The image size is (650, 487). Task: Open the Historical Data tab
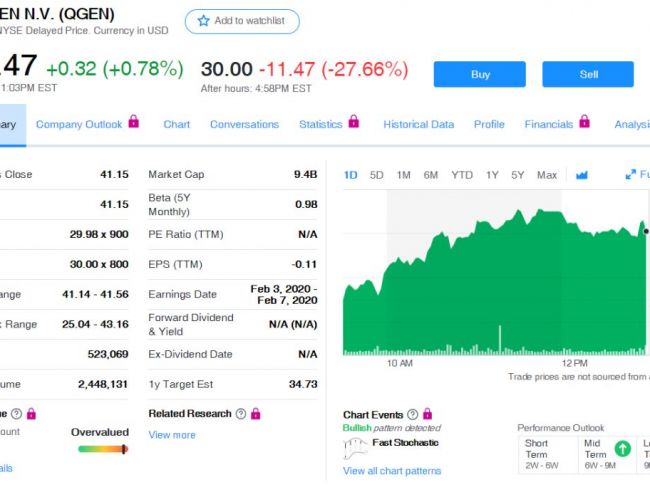pos(419,124)
